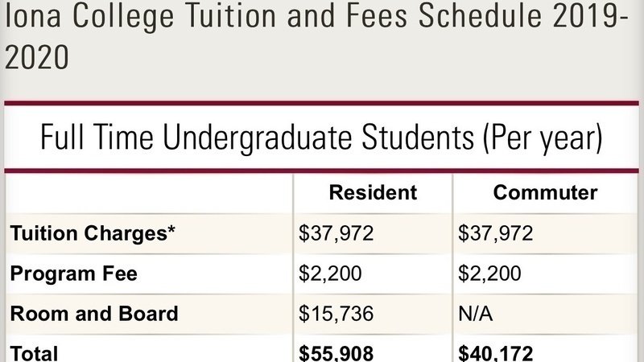This screenshot has width=644, height=362.
Task: Select the Resident total $55,908
Action: coord(336,352)
